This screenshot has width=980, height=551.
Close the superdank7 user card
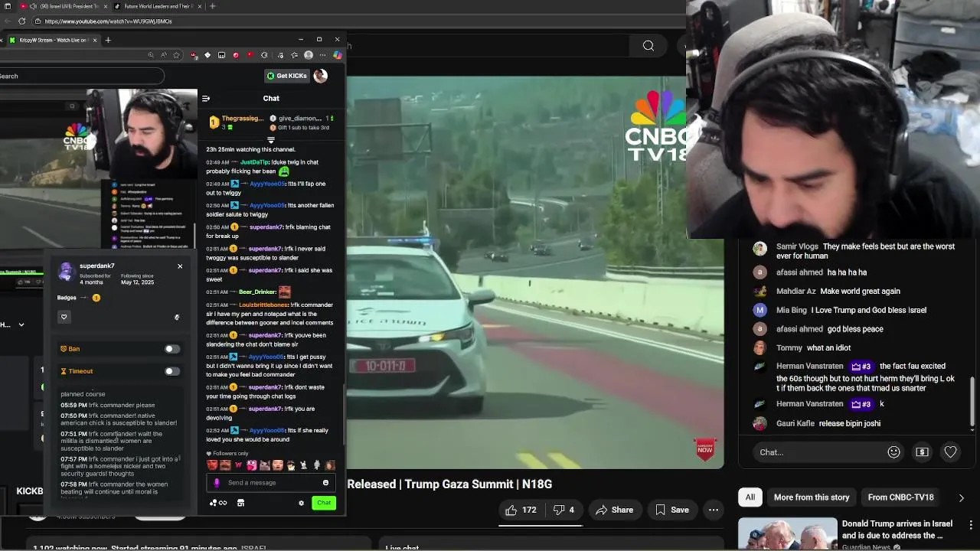pyautogui.click(x=180, y=266)
